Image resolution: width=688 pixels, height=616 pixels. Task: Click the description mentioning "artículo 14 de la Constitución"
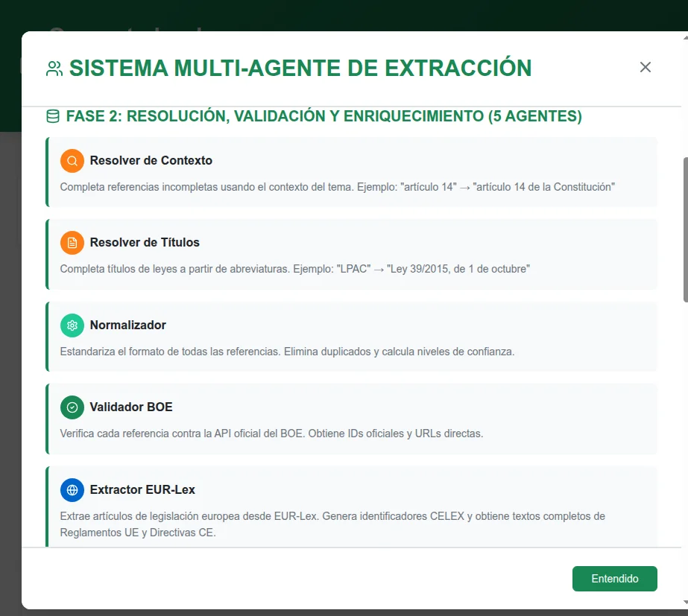[x=337, y=187]
